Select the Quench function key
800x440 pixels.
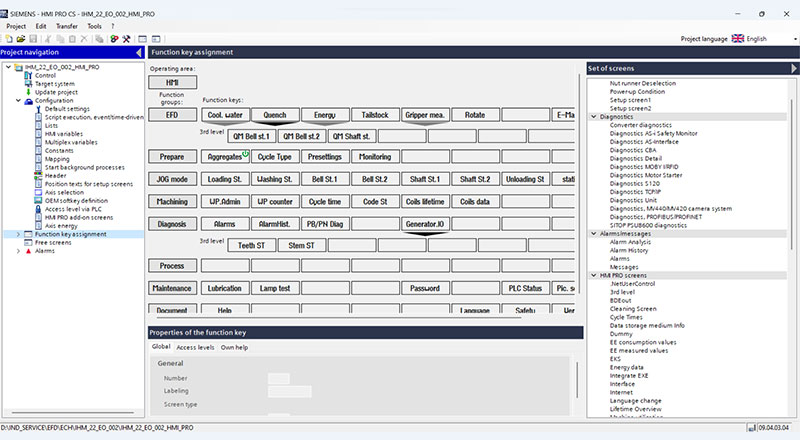pos(275,115)
